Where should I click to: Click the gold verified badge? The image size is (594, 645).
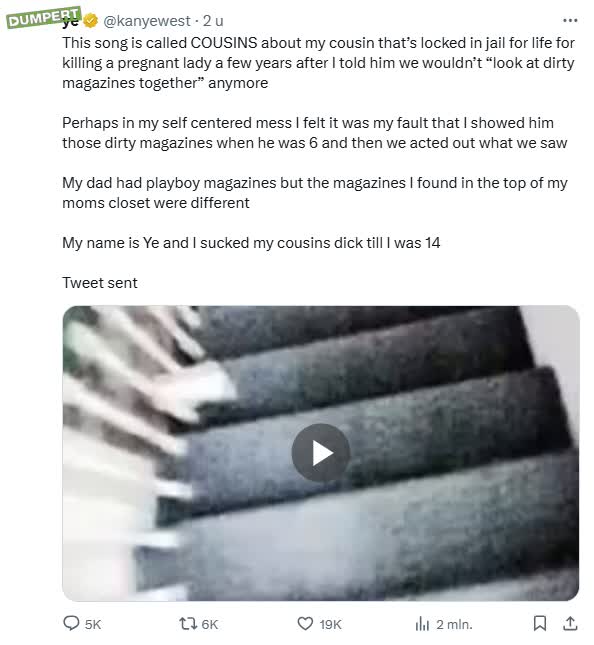point(90,21)
